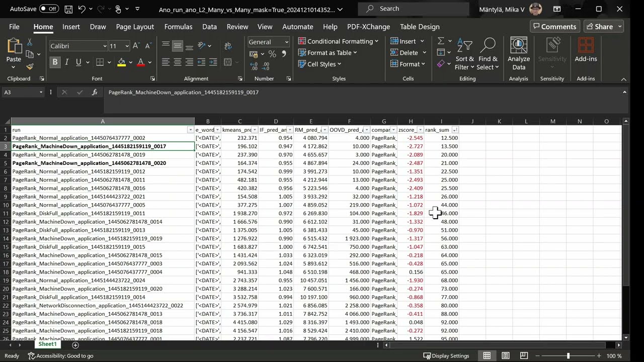Select the Sheet1 tab
Viewport: 644px width, 362px height.
(47, 344)
